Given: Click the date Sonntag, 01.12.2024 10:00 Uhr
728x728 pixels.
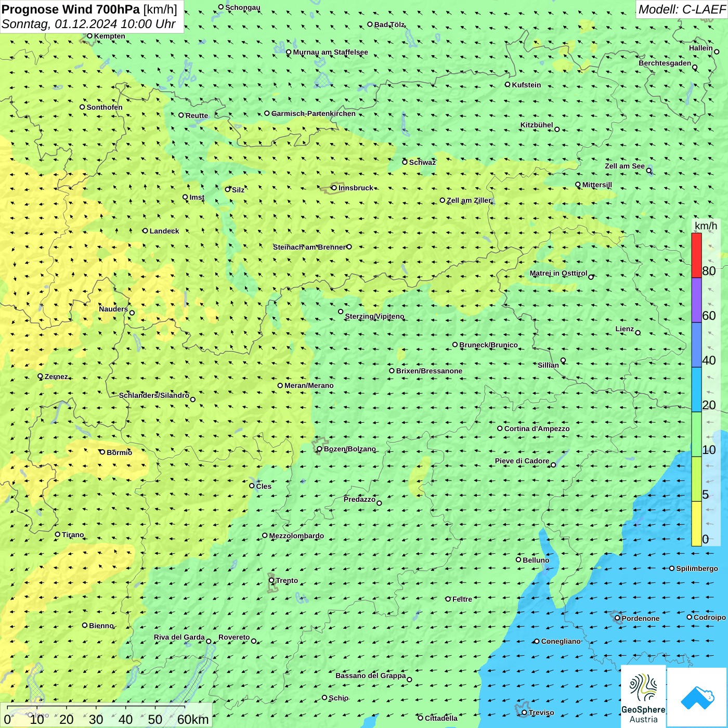Looking at the screenshot, I should coord(88,24).
